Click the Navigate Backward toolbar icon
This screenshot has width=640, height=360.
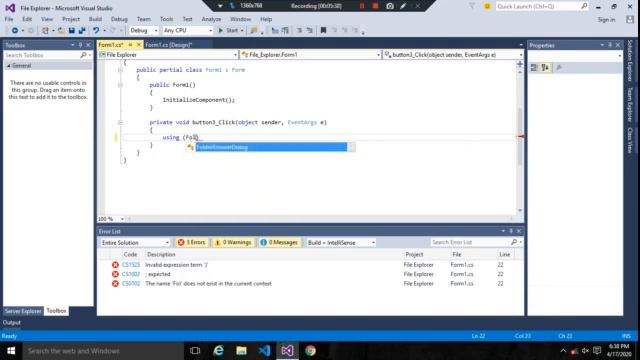[x=15, y=31]
